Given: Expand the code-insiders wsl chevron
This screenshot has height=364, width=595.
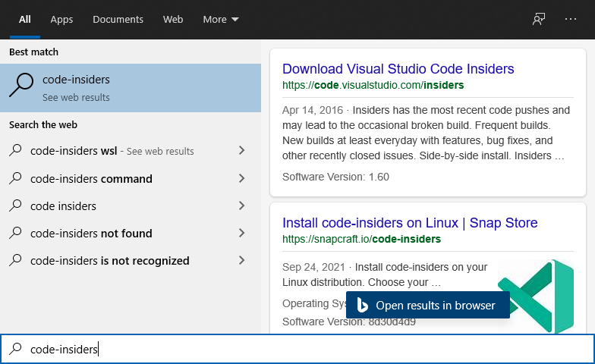Looking at the screenshot, I should (x=241, y=150).
